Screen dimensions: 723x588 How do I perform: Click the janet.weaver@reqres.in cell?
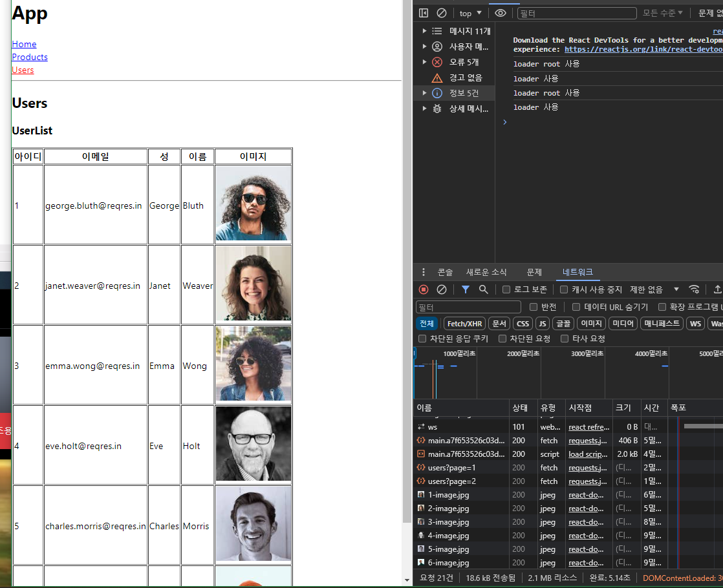point(96,285)
